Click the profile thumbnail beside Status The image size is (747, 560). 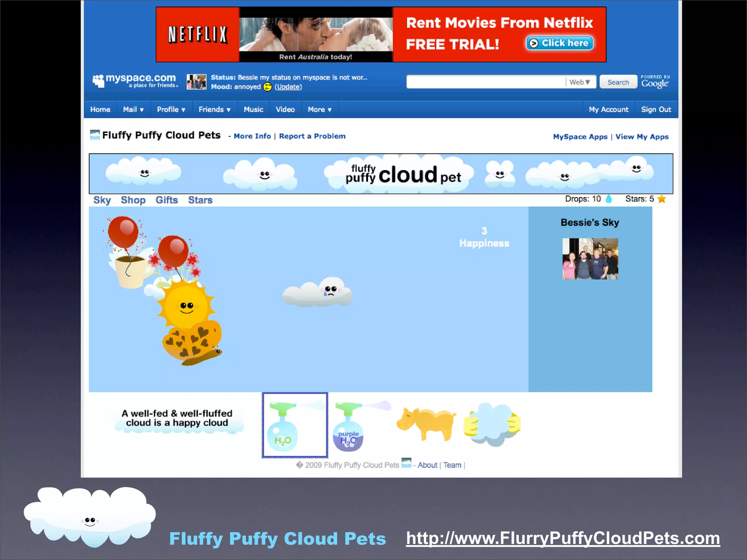click(197, 82)
